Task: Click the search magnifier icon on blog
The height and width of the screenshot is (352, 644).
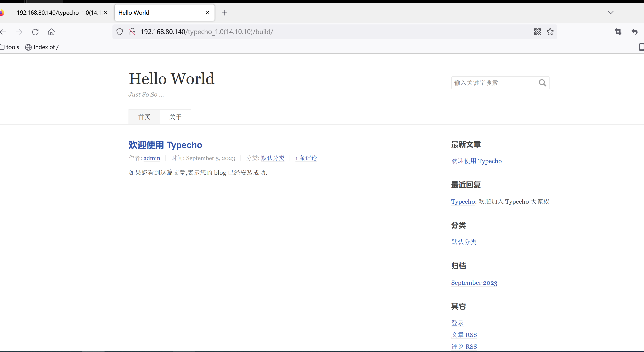Action: pos(542,83)
